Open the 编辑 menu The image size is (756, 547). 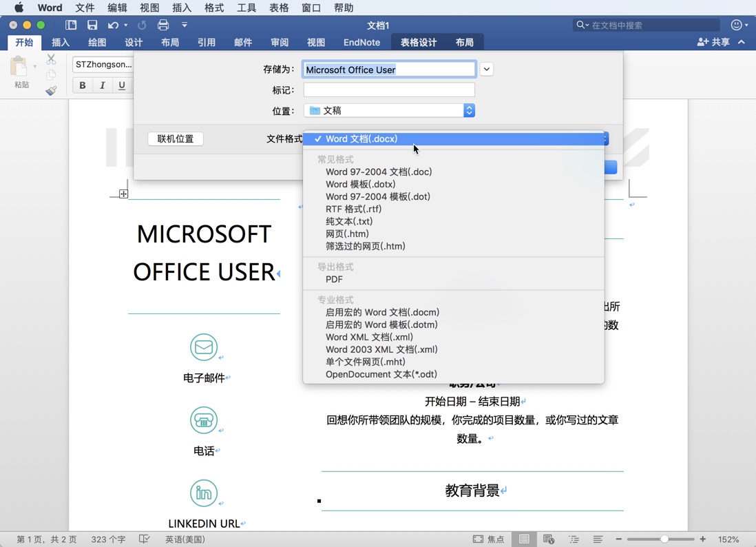(x=117, y=8)
